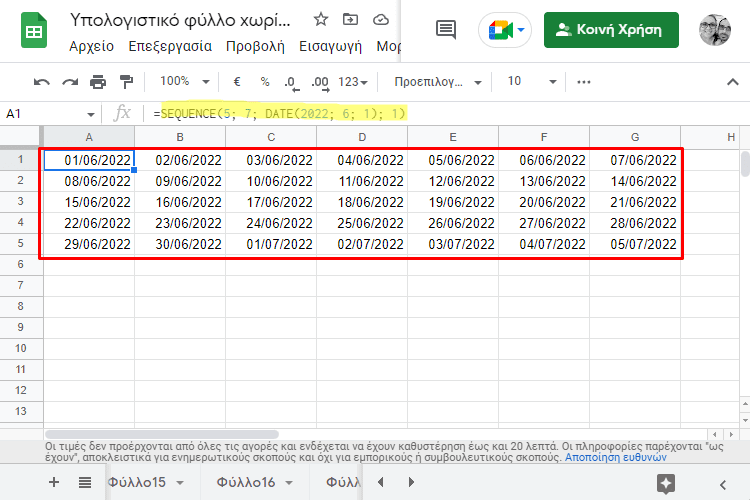Open Φύλλο16 tab options arrow
This screenshot has height=500, width=750.
click(x=289, y=483)
